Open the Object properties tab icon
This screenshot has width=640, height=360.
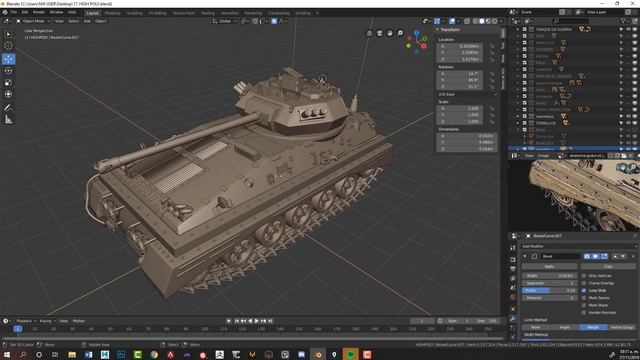tap(513, 309)
